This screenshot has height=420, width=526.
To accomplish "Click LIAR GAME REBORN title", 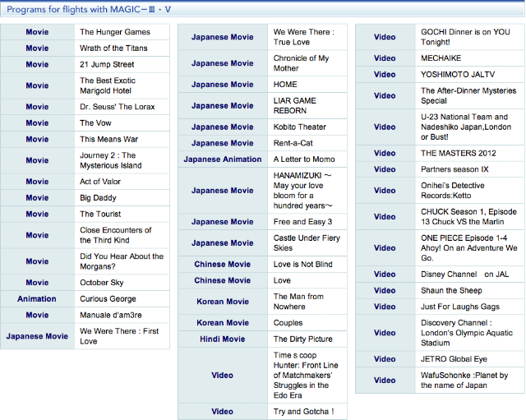I will point(294,106).
